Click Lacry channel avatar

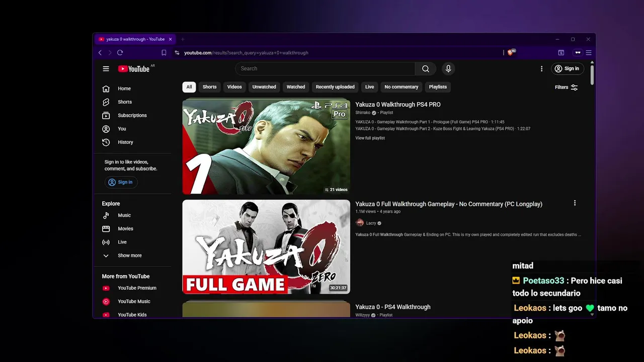point(360,223)
